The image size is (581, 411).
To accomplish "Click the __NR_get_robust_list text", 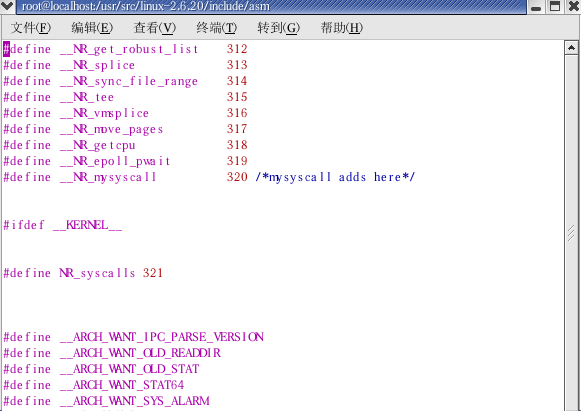I will click(129, 49).
